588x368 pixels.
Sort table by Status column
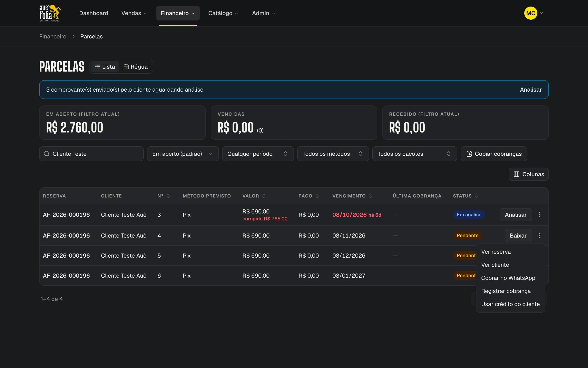[x=465, y=196]
